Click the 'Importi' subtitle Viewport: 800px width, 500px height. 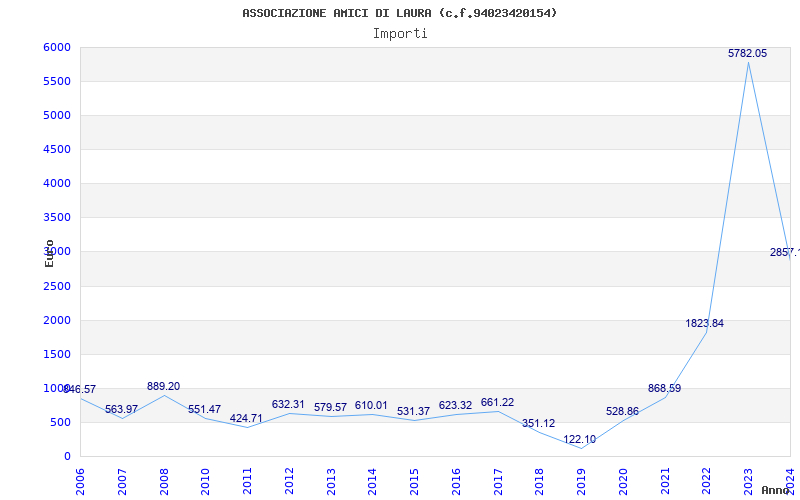pos(400,34)
